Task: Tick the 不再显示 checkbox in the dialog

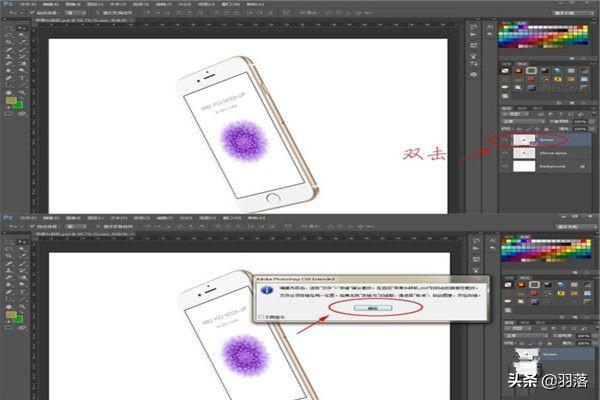Action: point(260,318)
